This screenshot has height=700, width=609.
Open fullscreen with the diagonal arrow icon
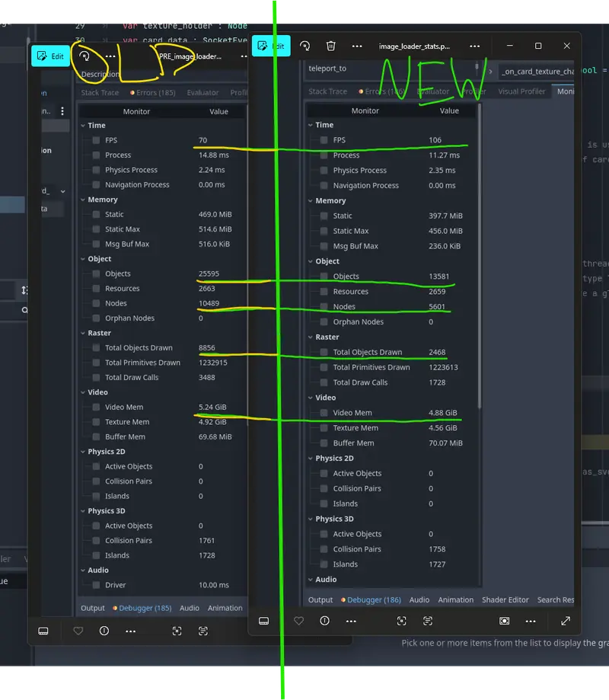pos(566,621)
